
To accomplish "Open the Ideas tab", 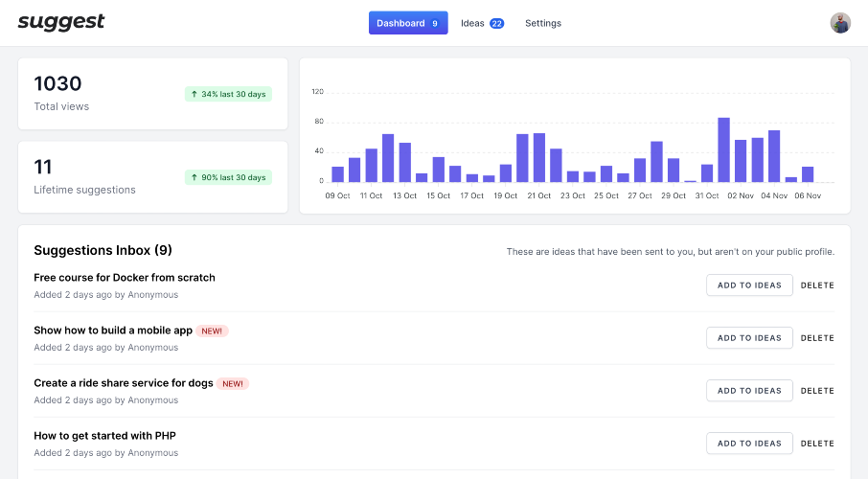I will coord(482,23).
